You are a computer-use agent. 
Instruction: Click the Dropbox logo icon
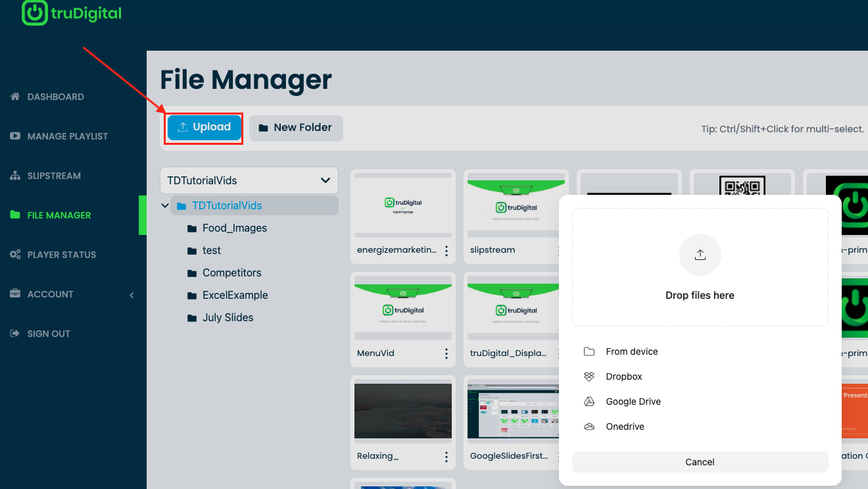pyautogui.click(x=589, y=376)
